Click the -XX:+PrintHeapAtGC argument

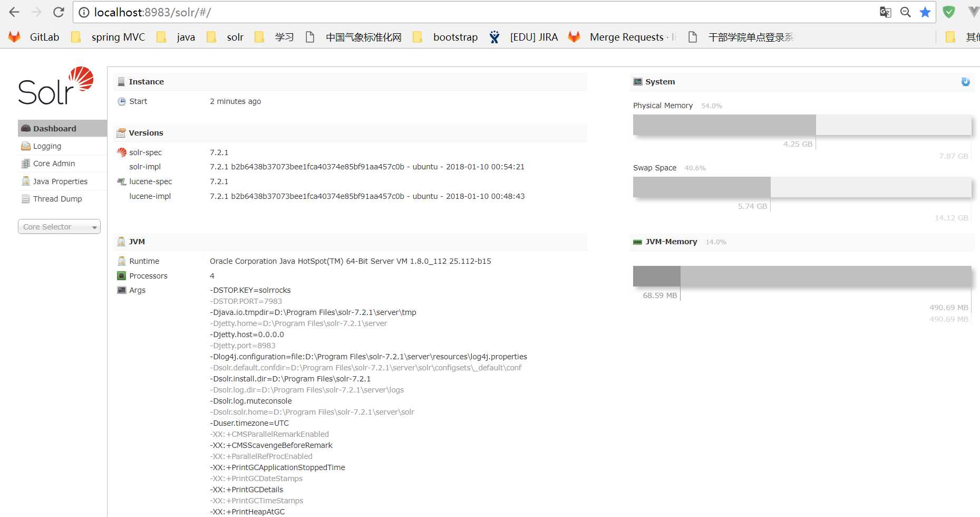247,512
